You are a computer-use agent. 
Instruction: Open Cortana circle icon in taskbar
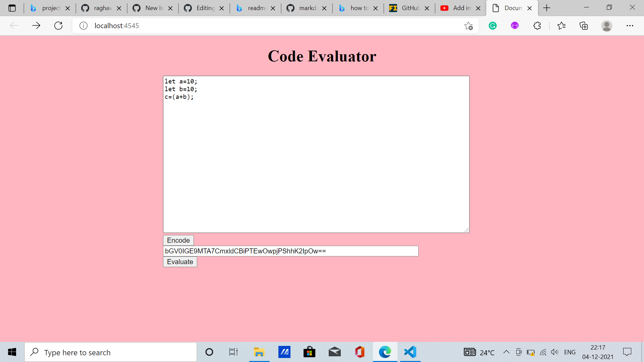point(209,352)
